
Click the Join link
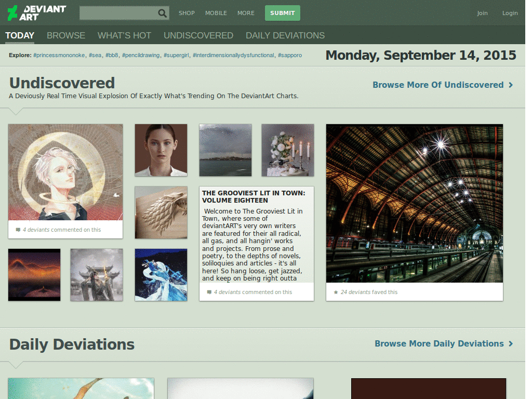(x=482, y=13)
